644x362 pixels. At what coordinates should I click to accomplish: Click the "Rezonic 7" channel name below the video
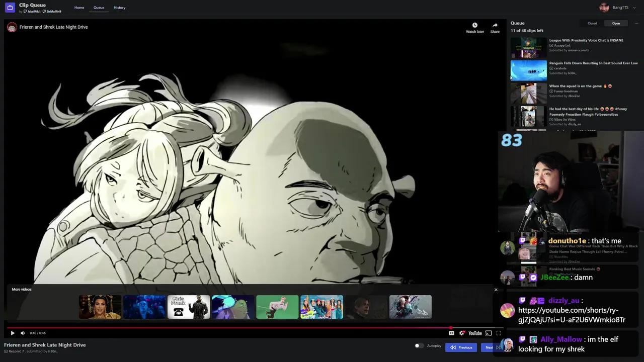[16, 351]
